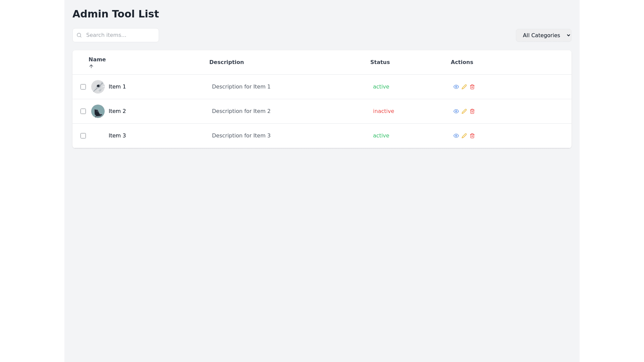This screenshot has height=362, width=644.
Task: Edit Item 1 with the pencil icon
Action: point(464,87)
